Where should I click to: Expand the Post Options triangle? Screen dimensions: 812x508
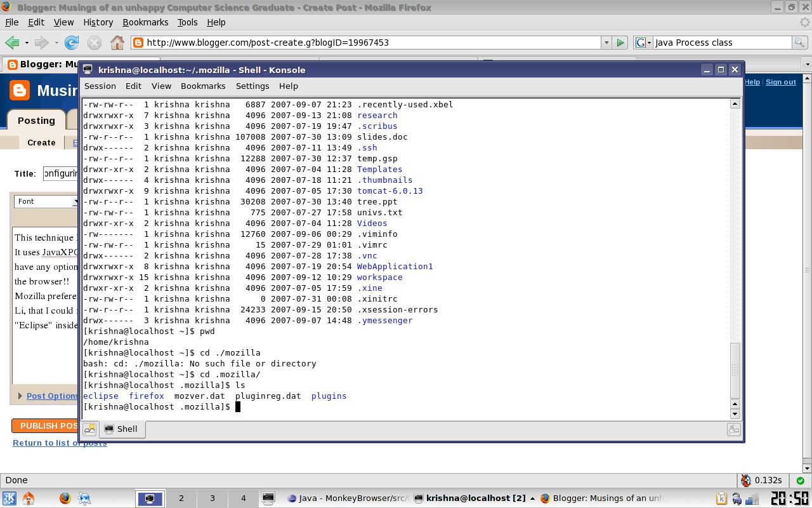(20, 396)
